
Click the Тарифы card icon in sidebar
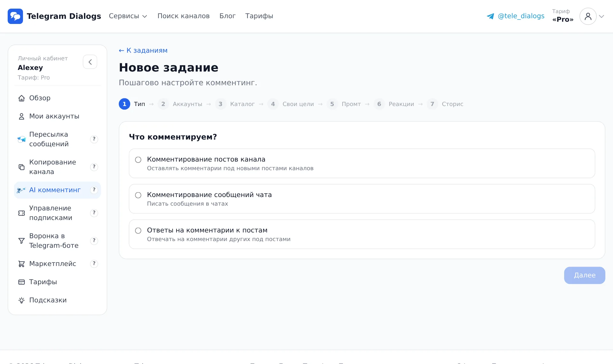pyautogui.click(x=21, y=282)
